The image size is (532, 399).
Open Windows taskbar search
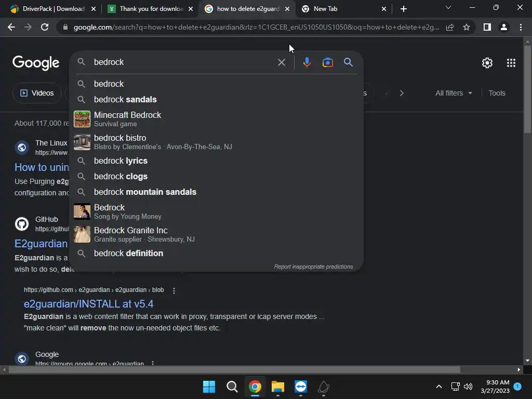pyautogui.click(x=232, y=387)
